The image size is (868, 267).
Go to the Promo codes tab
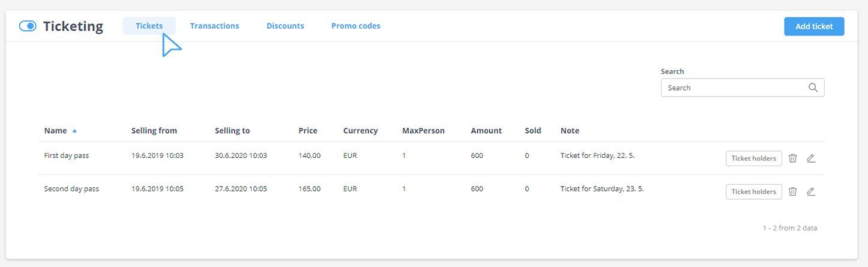point(355,26)
